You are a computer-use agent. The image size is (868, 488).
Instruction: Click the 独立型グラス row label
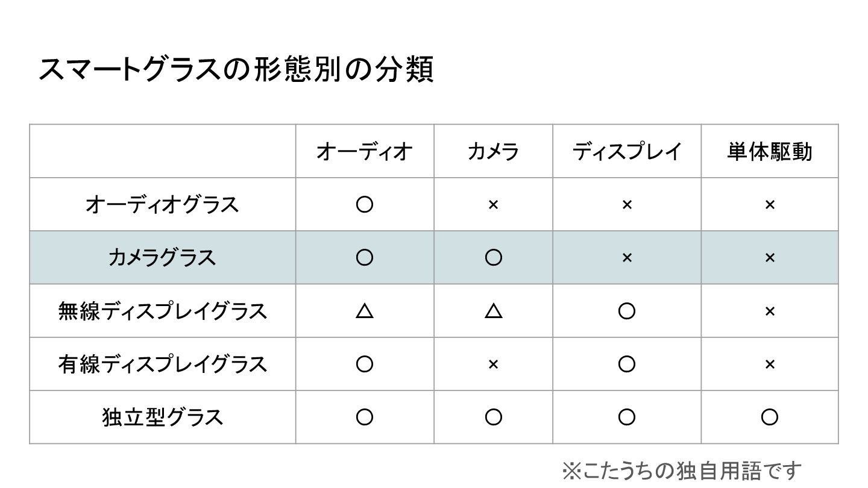162,417
